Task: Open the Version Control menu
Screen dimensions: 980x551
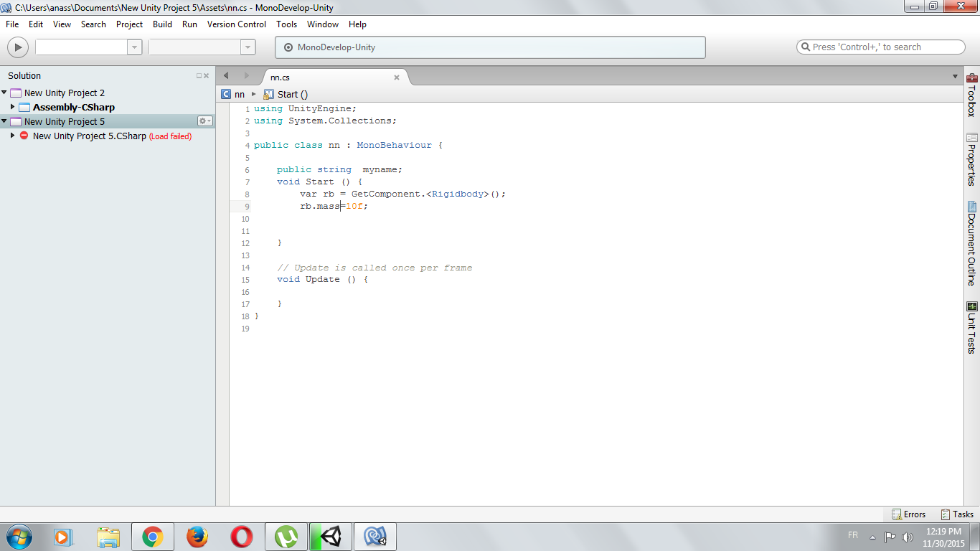Action: click(237, 24)
